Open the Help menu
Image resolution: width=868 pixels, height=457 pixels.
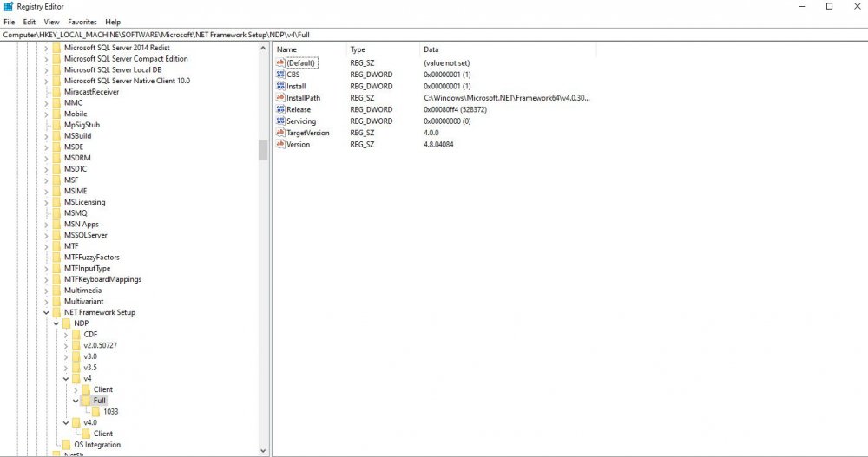pos(113,23)
